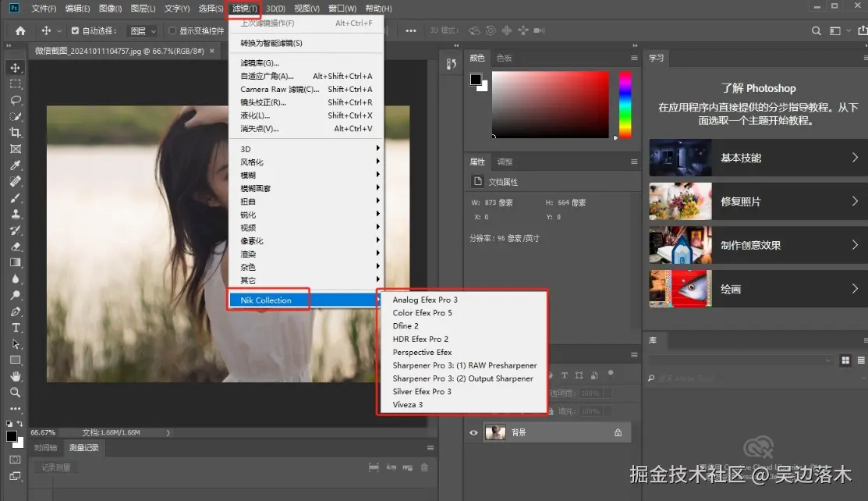
Task: Switch to the 色板 tab
Action: 504,59
